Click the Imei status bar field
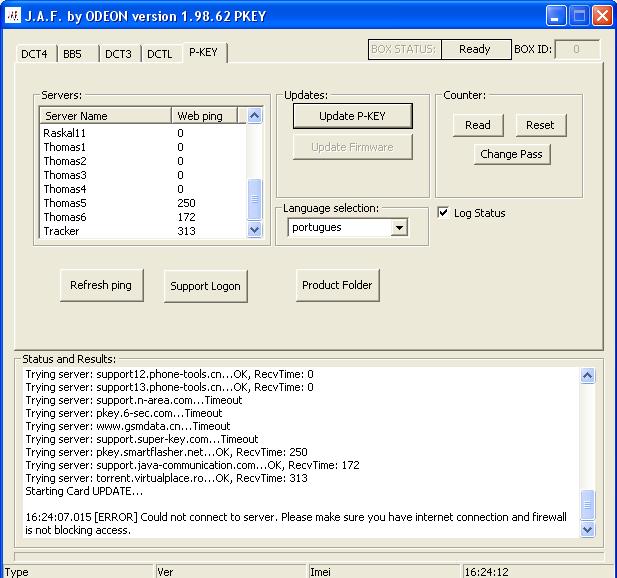Viewport: 617px width, 578px height. click(384, 572)
